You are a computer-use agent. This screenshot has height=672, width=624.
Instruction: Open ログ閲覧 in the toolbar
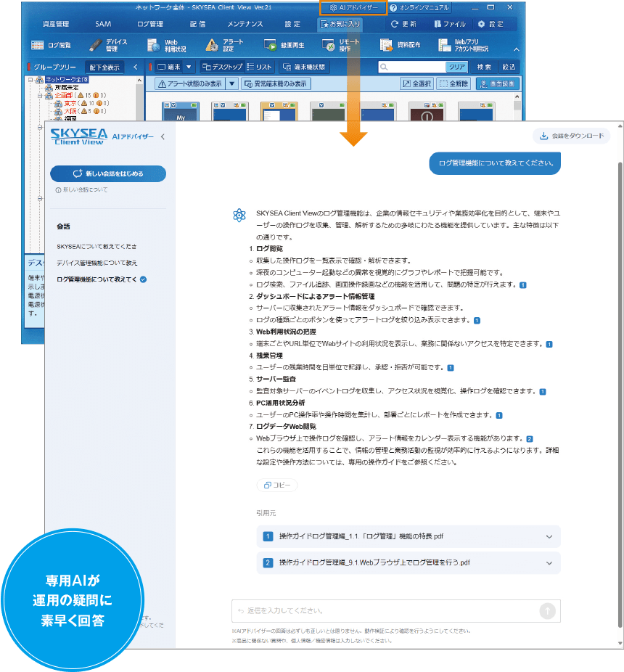(x=55, y=45)
